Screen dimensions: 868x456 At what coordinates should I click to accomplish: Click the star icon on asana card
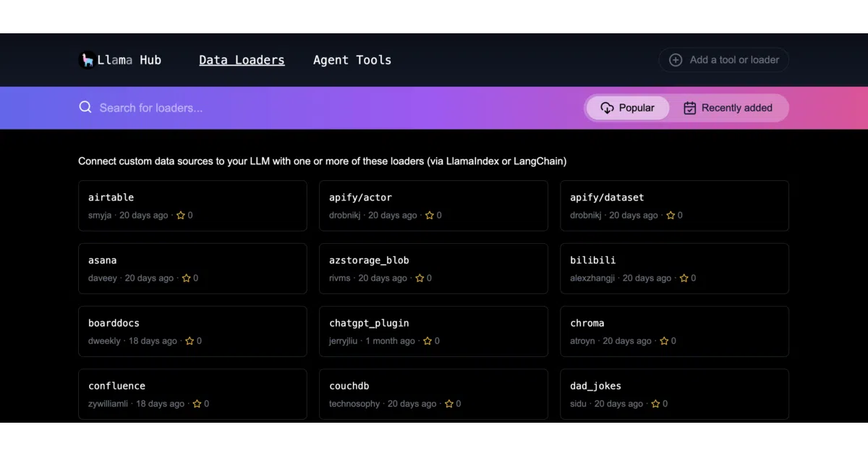[186, 278]
